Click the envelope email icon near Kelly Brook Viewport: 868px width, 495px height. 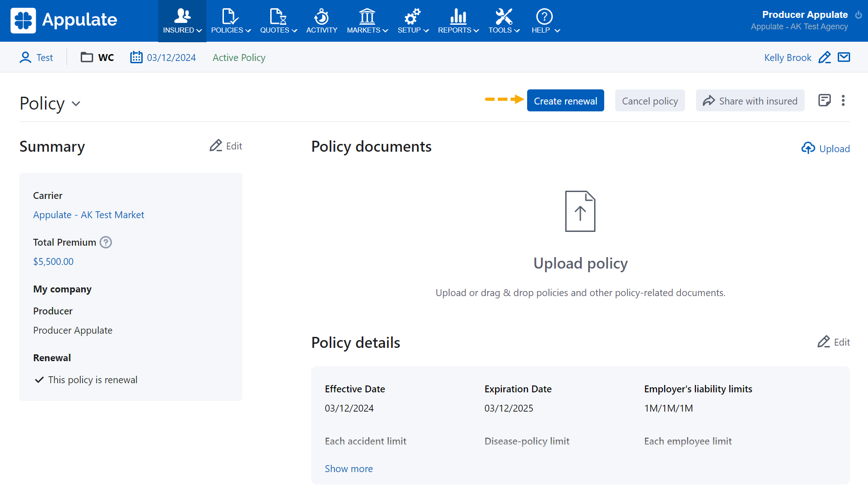point(844,57)
